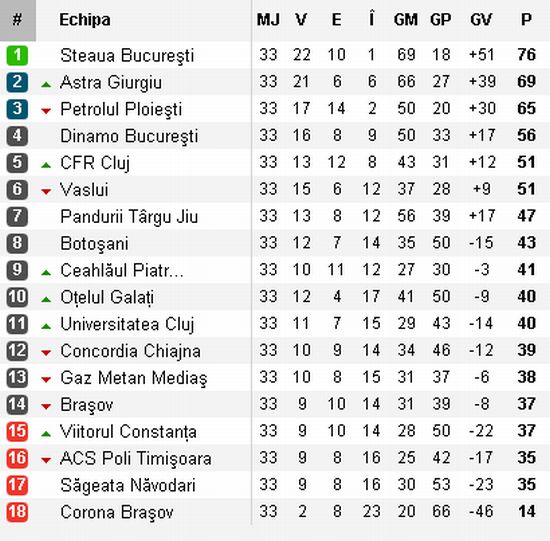Open the Corona Brașov team link
This screenshot has width=550, height=541.
[x=117, y=513]
